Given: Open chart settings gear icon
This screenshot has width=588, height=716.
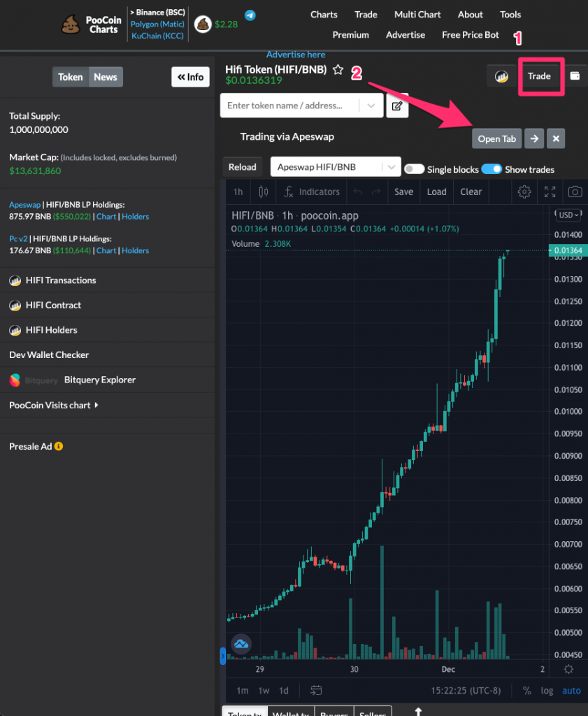Looking at the screenshot, I should click(x=524, y=192).
